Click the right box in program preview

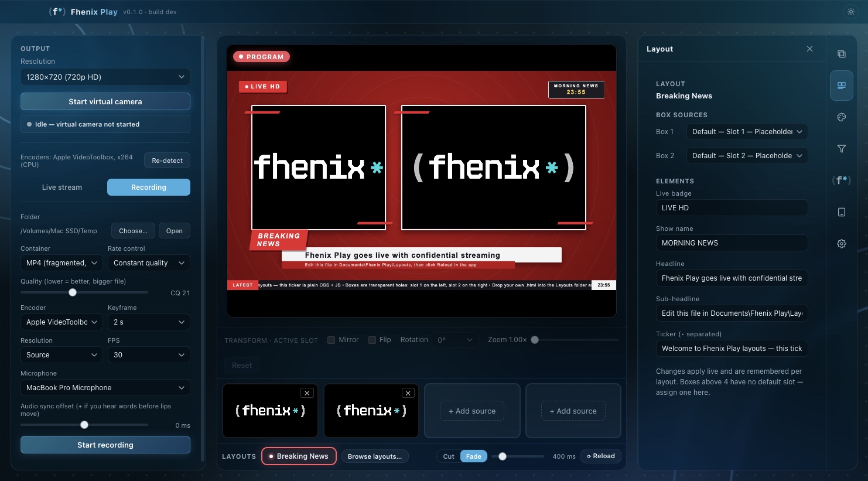(x=494, y=168)
